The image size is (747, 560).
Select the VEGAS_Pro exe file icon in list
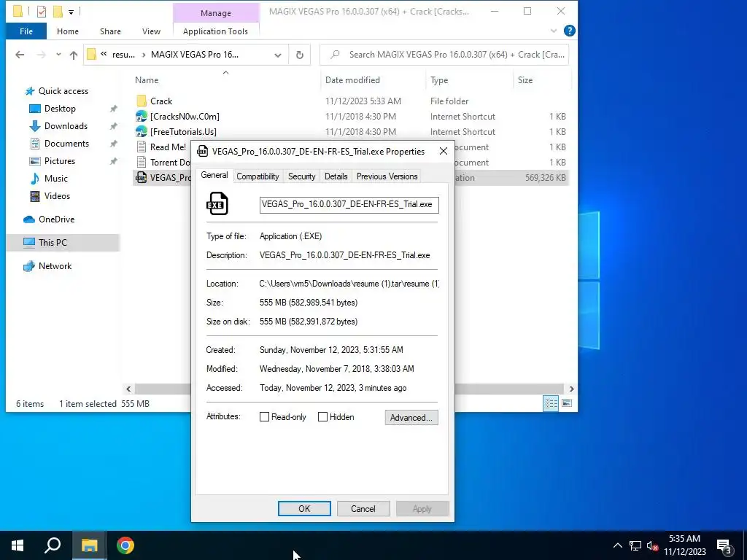(x=142, y=178)
